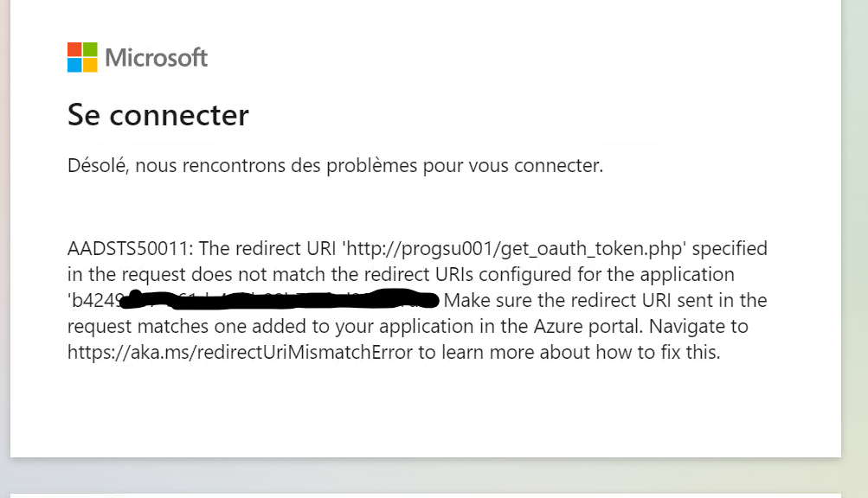Image resolution: width=868 pixels, height=498 pixels.
Task: Click the Microsoft four-square logo
Action: 82,58
